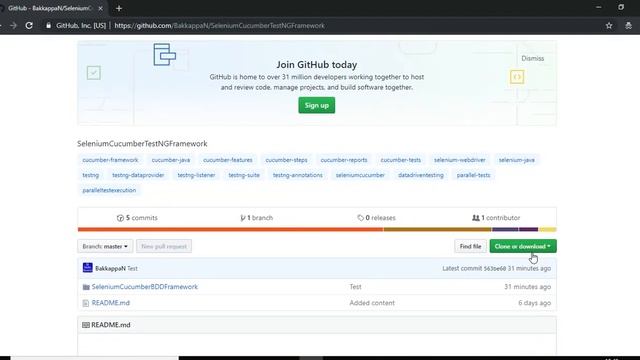Screen dimensions: 640x360
Task: Open the 'Test' commit message on folder row
Action: click(355, 287)
